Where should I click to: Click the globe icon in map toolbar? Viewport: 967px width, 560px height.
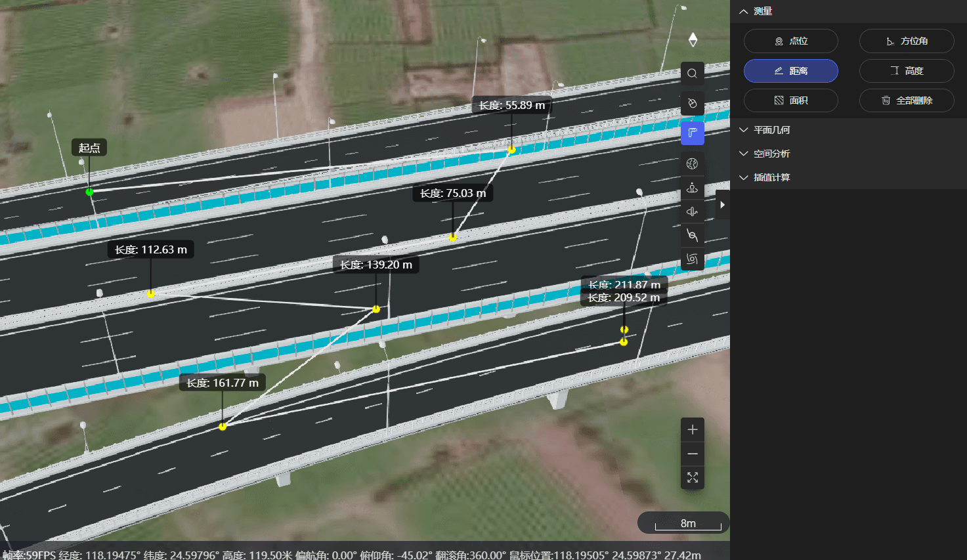(692, 164)
